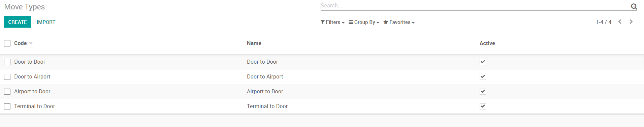
Task: Click the IMPORT button
Action: [46, 22]
